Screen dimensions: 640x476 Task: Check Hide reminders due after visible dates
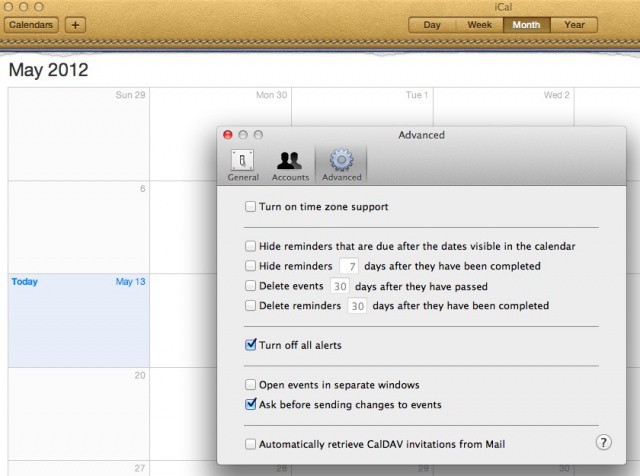coord(250,246)
